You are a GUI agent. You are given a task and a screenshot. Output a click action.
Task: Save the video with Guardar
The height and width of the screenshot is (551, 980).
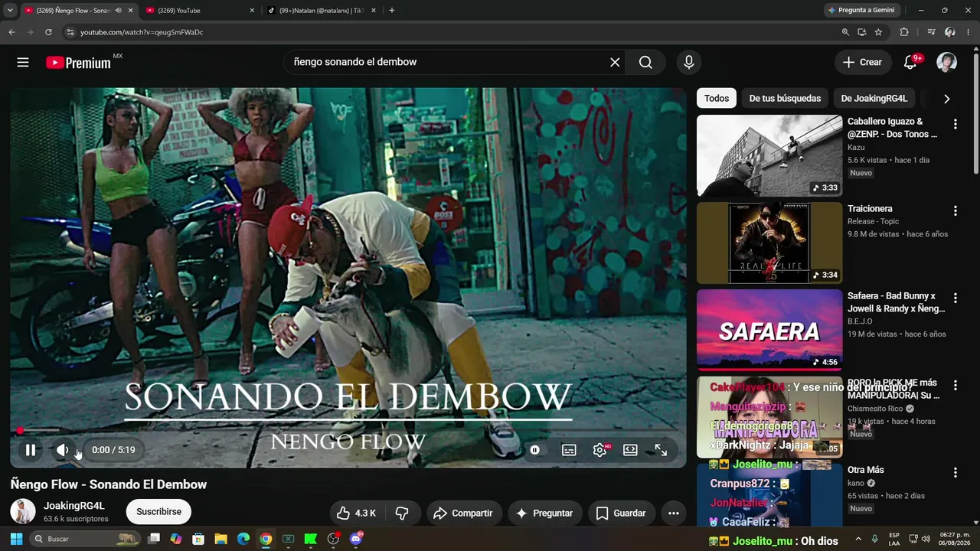coord(621,513)
